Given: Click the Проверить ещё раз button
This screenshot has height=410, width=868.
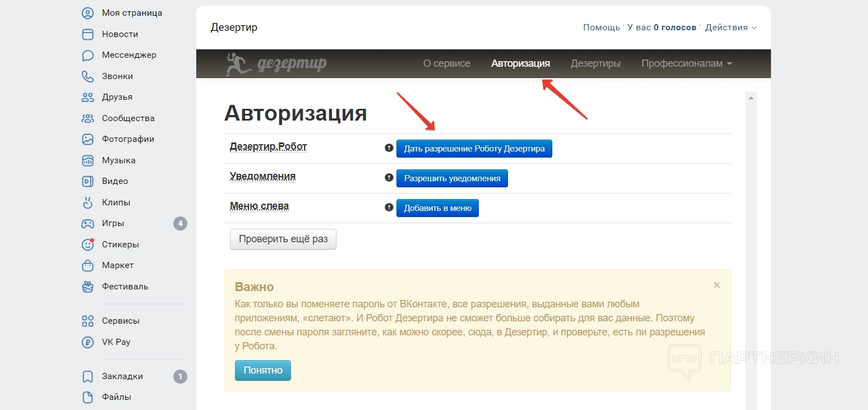Looking at the screenshot, I should click(283, 239).
